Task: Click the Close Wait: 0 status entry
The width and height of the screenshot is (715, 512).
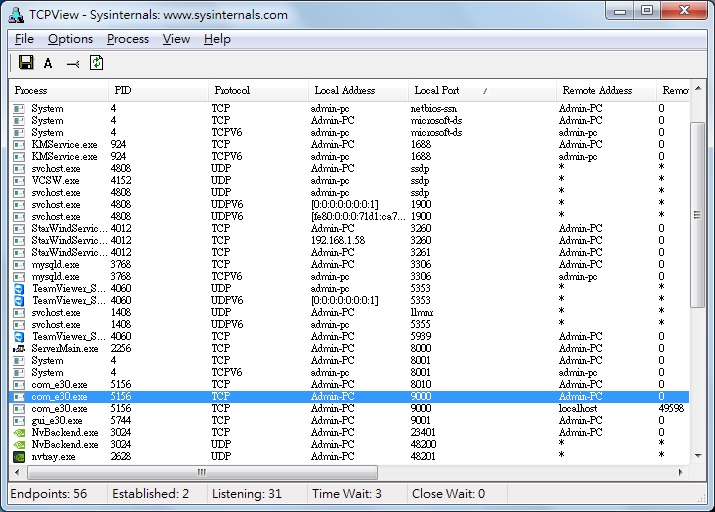Action: (448, 494)
